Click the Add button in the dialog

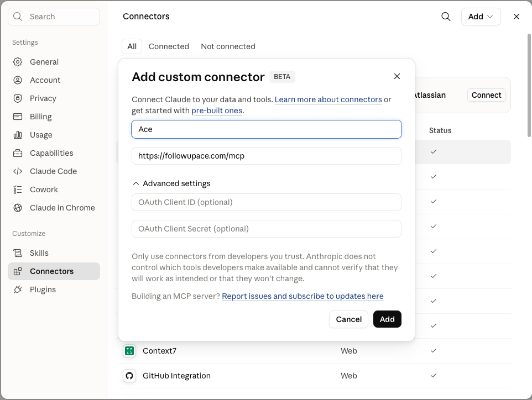point(387,319)
